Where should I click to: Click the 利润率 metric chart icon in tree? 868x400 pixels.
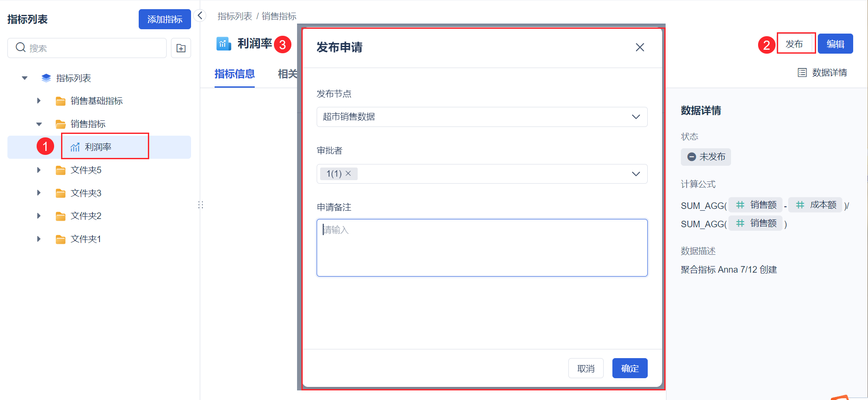75,147
